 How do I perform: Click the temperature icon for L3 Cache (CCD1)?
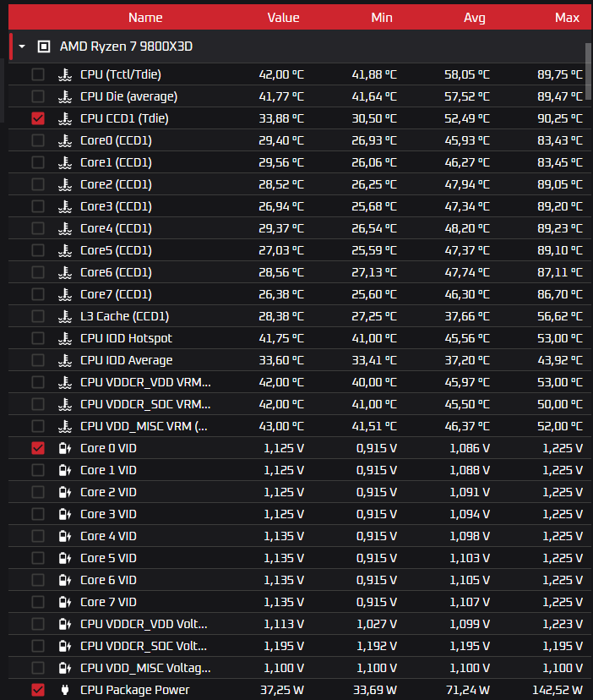coord(65,316)
